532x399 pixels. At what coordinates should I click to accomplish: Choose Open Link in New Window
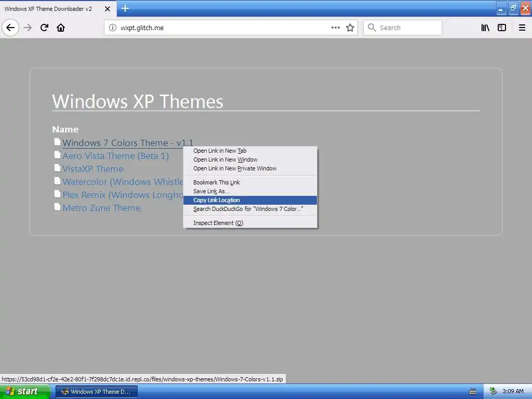250,159
